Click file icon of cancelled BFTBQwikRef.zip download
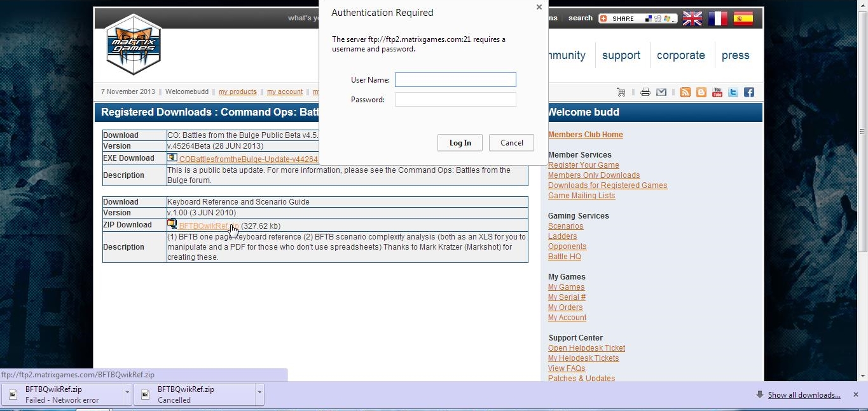868x411 pixels. [x=145, y=394]
